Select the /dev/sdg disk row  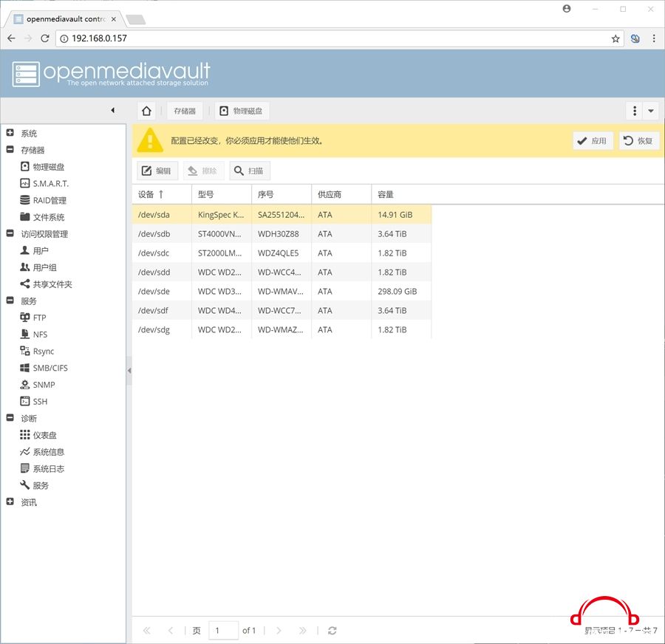click(x=282, y=329)
